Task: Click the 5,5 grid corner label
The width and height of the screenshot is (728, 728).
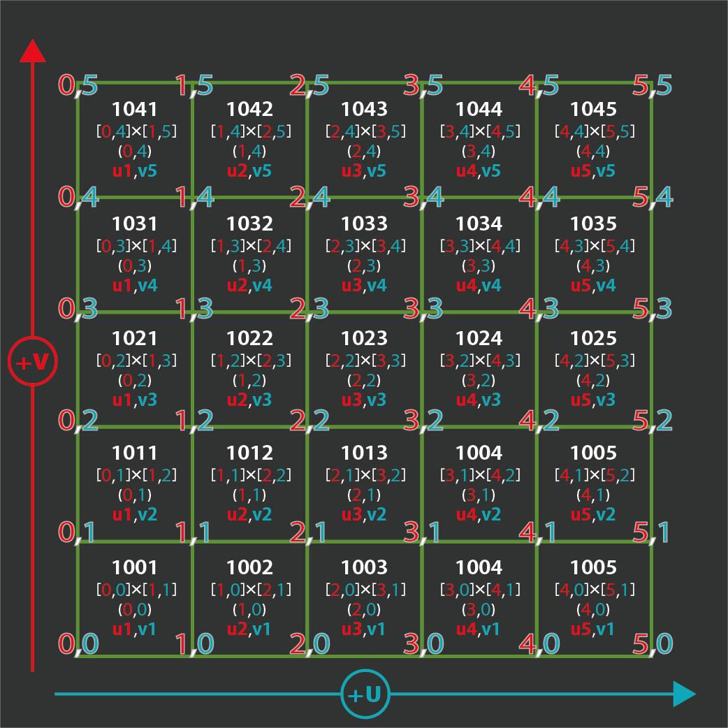Action: pyautogui.click(x=652, y=86)
